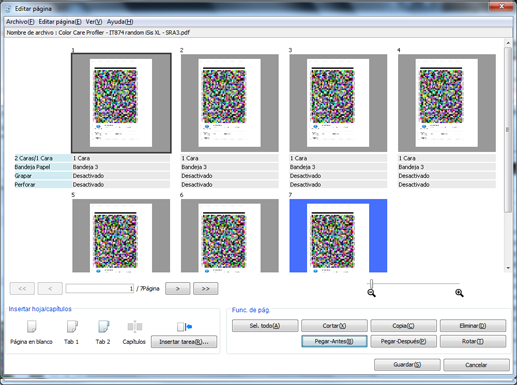This screenshot has height=385, width=517.
Task: Click the insert job page-arrow icon
Action: coord(184,327)
